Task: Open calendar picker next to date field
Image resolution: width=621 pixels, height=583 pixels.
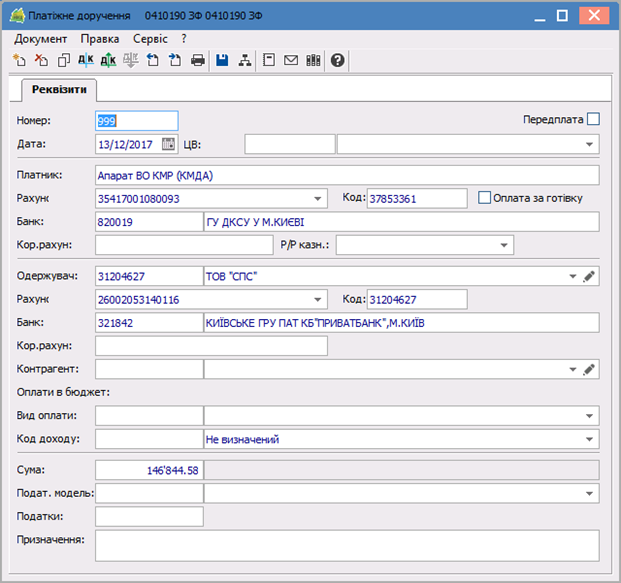Action: tap(168, 144)
